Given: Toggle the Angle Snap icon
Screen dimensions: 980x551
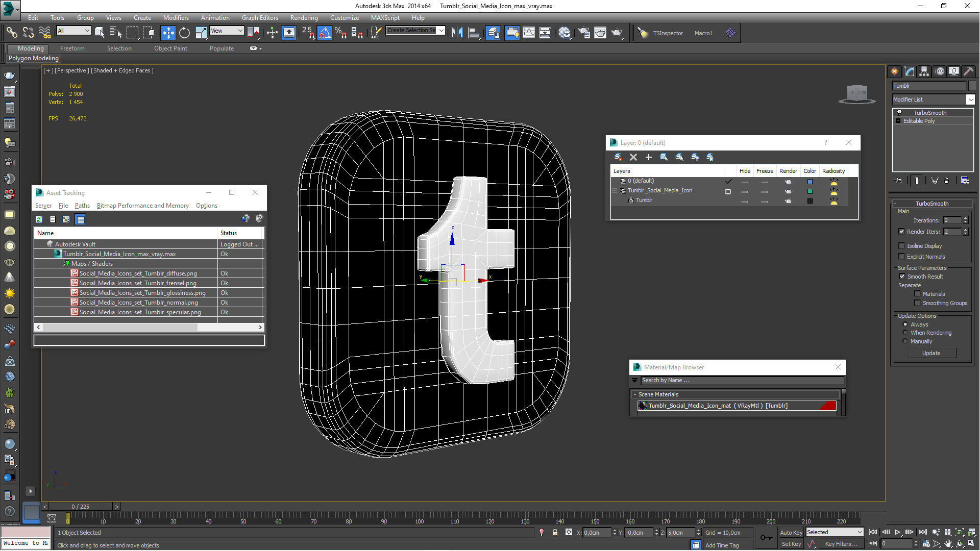Looking at the screenshot, I should 325,33.
